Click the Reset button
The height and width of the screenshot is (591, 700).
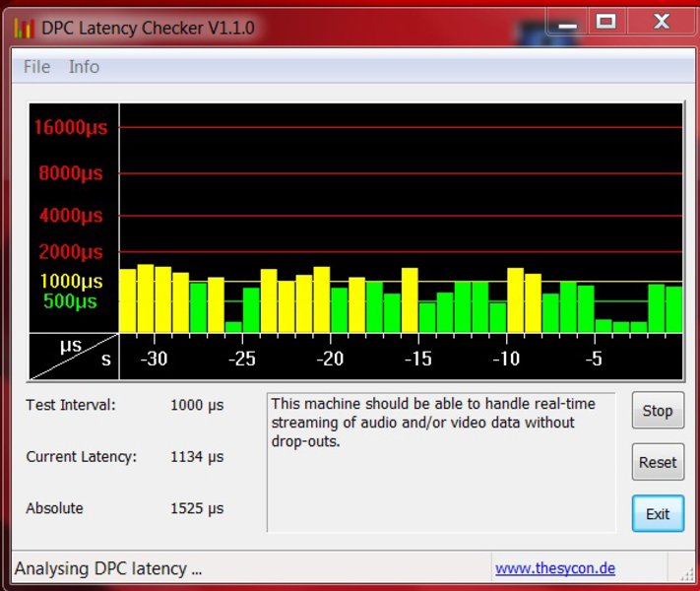[658, 462]
